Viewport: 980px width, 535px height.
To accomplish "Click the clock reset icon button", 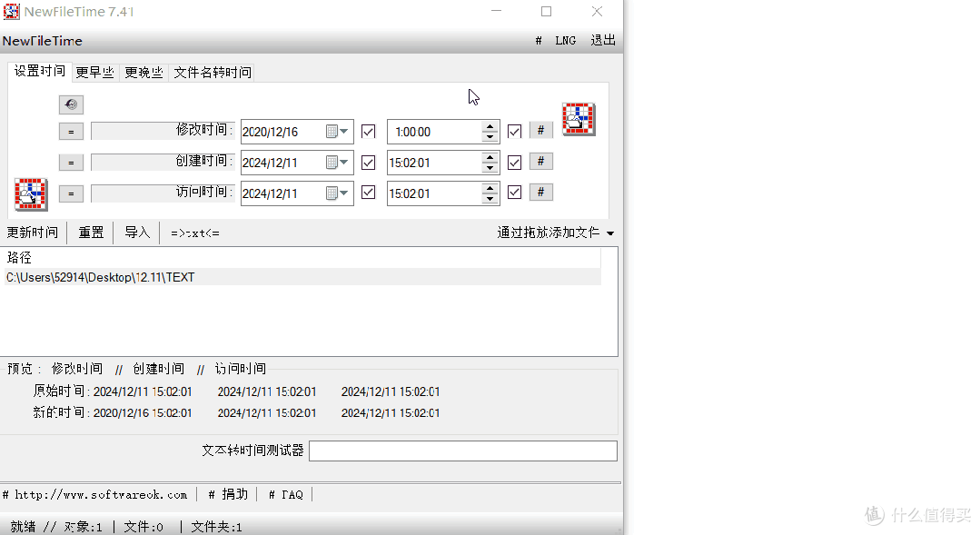I will coord(71,104).
